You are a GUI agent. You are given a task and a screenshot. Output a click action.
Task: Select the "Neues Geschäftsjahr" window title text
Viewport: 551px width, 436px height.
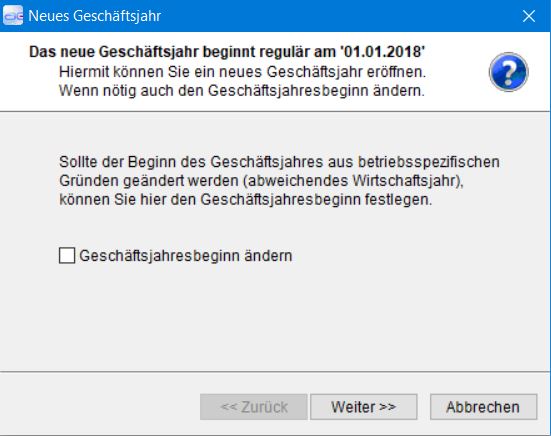tap(95, 16)
